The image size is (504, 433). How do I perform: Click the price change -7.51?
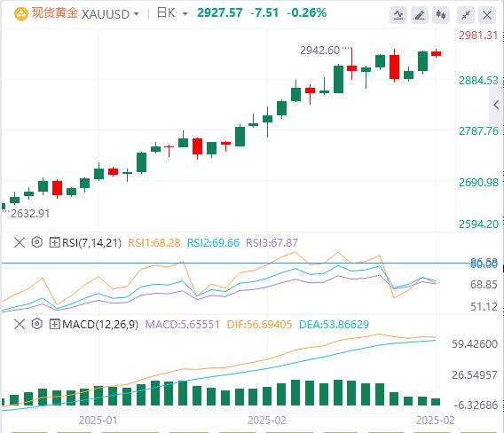(264, 12)
